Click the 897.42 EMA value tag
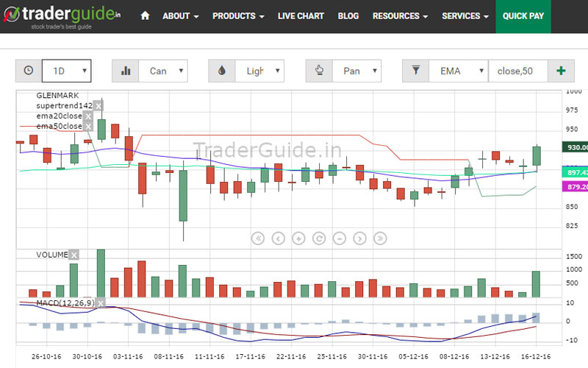This screenshot has width=588, height=368. pos(575,172)
